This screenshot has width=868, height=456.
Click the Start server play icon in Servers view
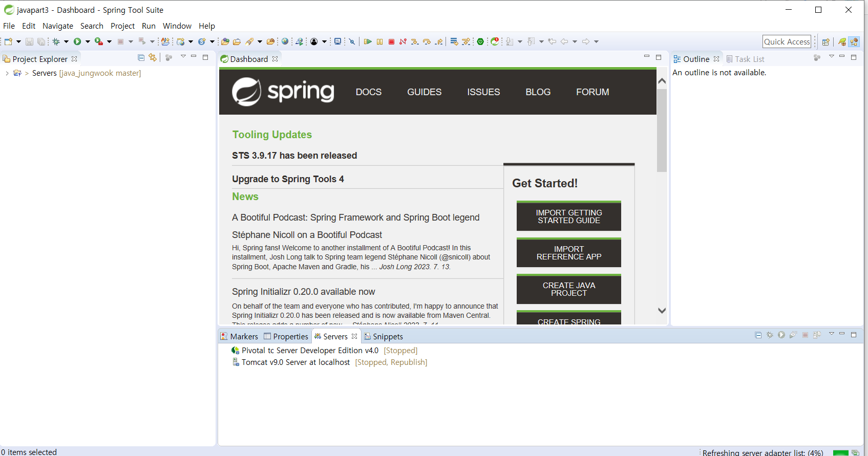click(x=781, y=335)
